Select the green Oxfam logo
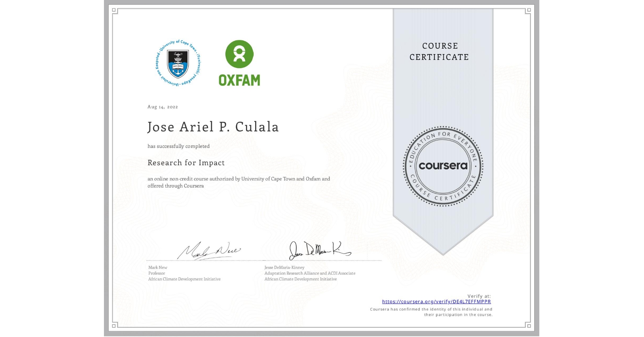 [x=240, y=62]
